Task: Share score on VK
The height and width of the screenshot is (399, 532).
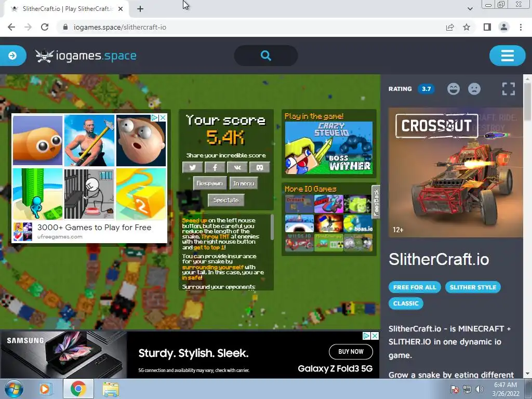Action: (237, 167)
